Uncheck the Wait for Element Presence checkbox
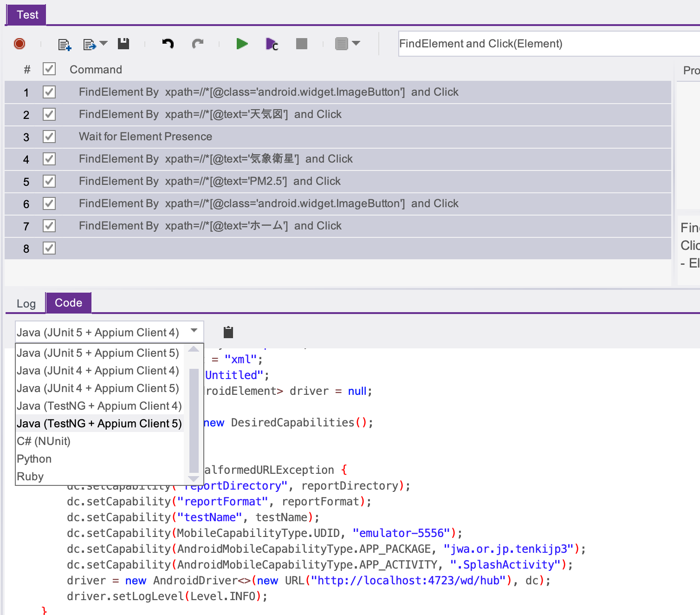Image resolution: width=700 pixels, height=615 pixels. (49, 137)
